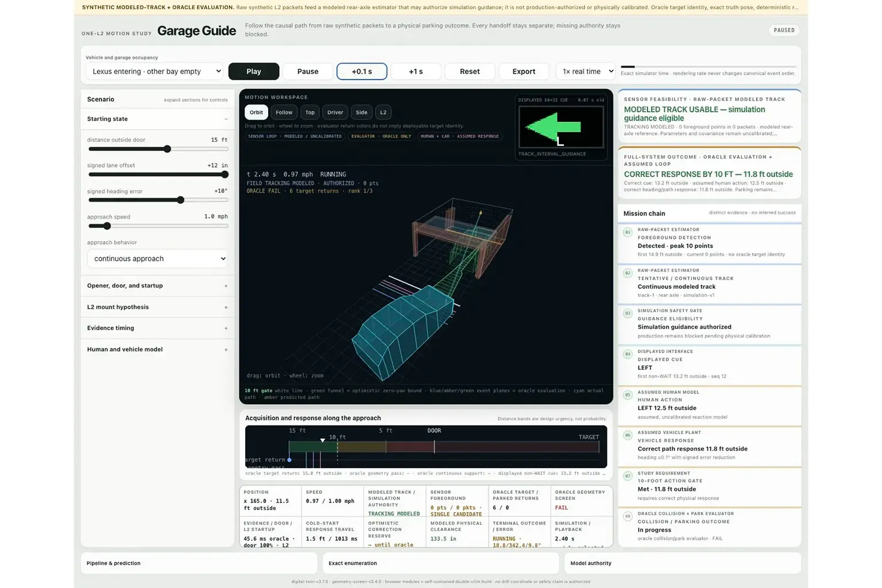Click the step 01 foreground detection badge
The width and height of the screenshot is (882, 588).
[x=628, y=232]
